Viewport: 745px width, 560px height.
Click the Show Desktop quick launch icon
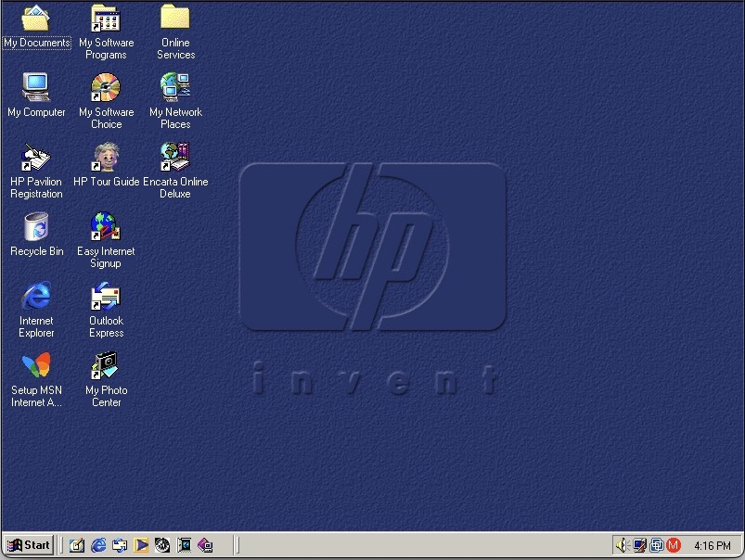77,545
